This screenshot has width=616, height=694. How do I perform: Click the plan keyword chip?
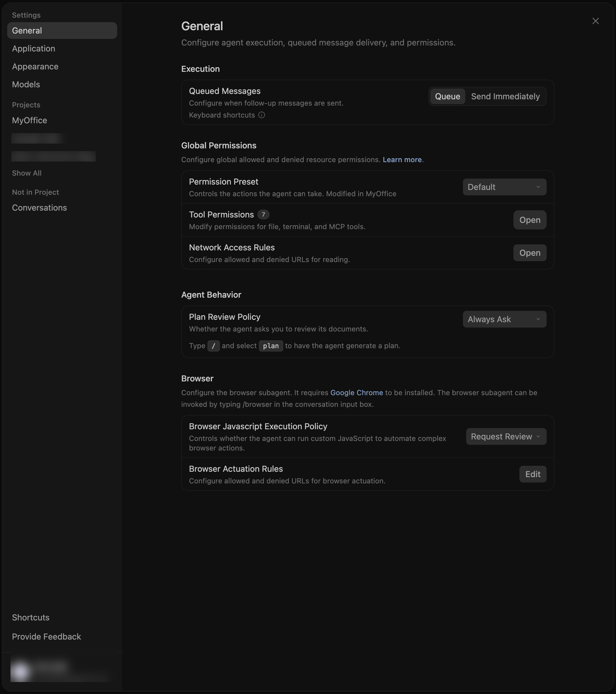pyautogui.click(x=271, y=346)
